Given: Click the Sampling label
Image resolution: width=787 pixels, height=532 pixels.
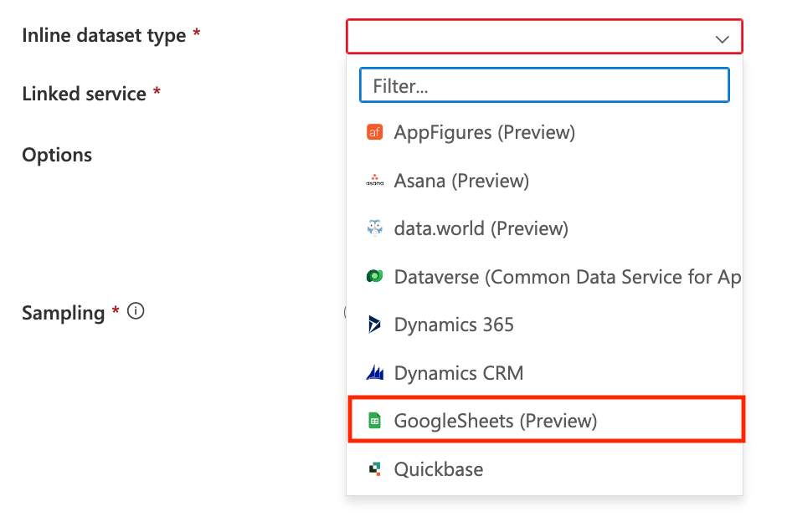Looking at the screenshot, I should (64, 313).
